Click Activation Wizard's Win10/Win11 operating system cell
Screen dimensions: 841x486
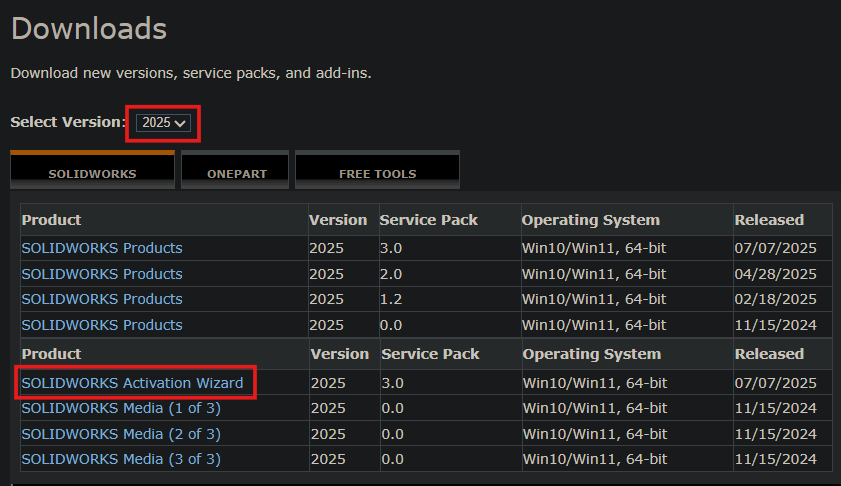point(595,383)
